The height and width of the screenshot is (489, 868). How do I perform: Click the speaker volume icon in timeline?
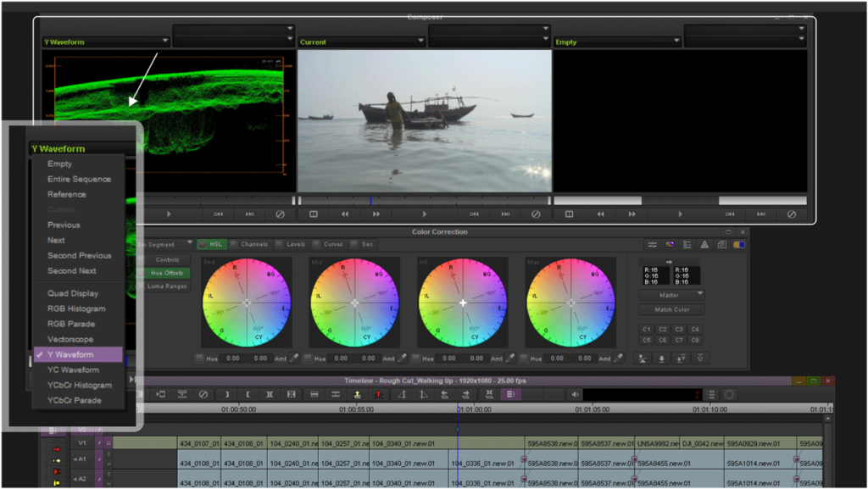pyautogui.click(x=576, y=394)
